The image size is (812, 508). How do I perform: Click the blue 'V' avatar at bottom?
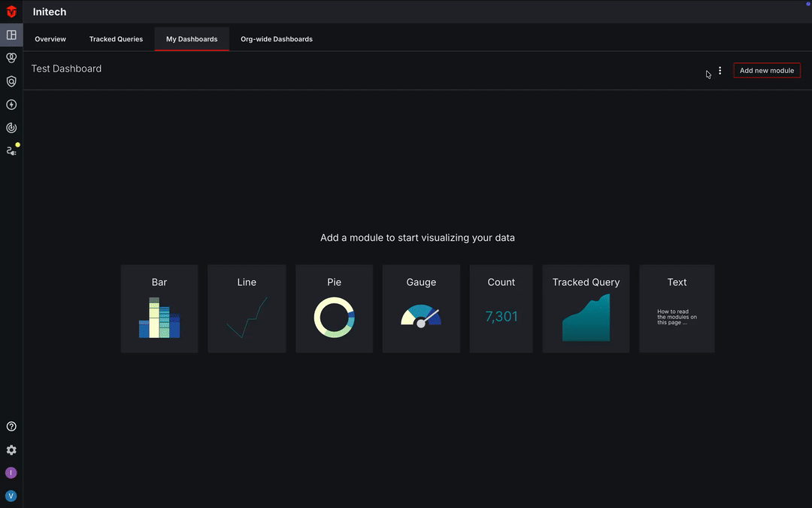11,495
